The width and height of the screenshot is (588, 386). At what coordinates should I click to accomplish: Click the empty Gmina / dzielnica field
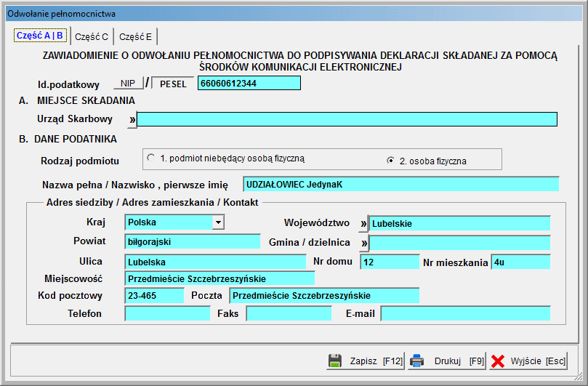point(460,243)
